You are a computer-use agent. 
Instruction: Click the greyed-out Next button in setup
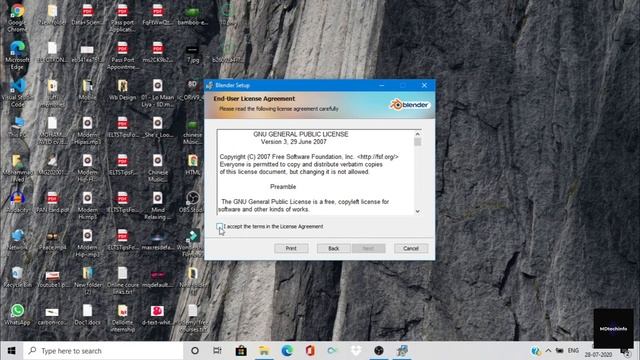(x=368, y=248)
